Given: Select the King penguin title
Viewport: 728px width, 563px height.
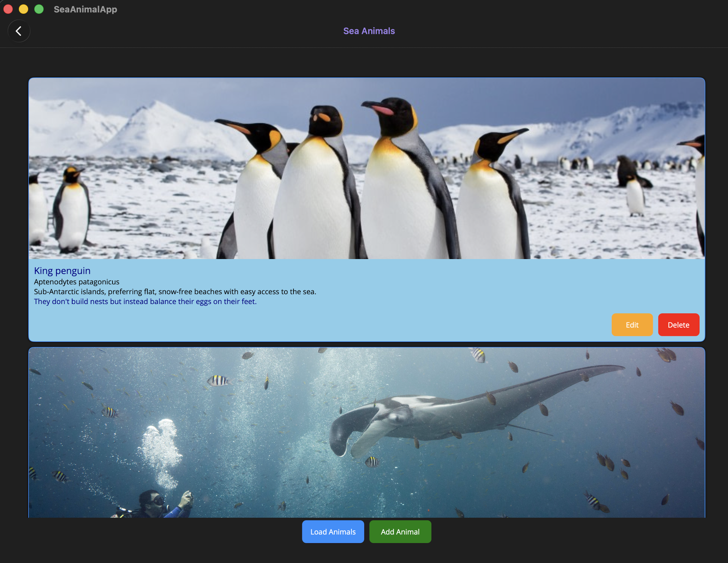Looking at the screenshot, I should [62, 271].
